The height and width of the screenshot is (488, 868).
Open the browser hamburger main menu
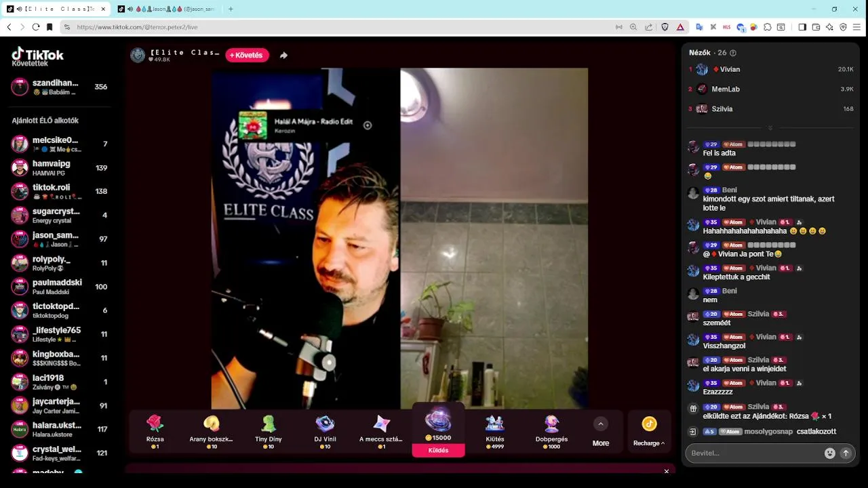[x=857, y=27]
